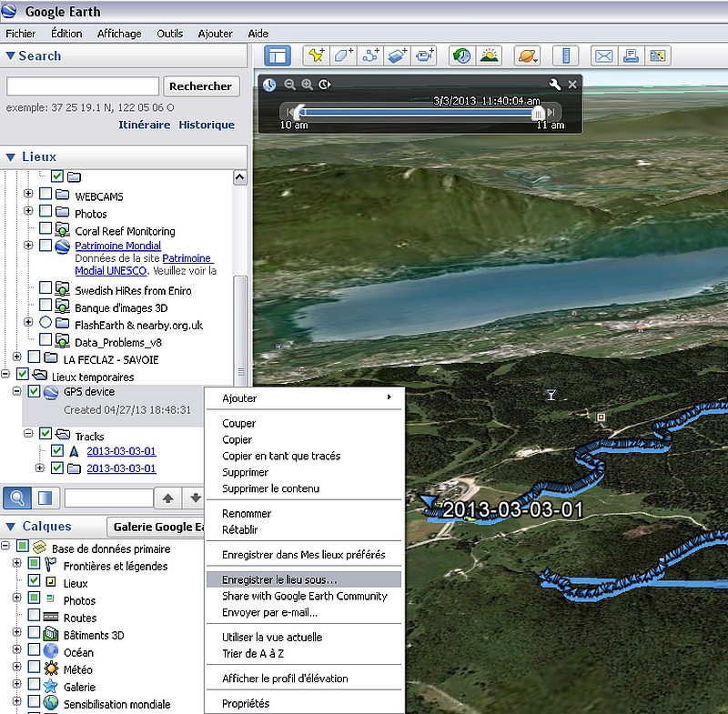Open Patrimoine Mondial link
This screenshot has width=728, height=714.
click(x=118, y=246)
